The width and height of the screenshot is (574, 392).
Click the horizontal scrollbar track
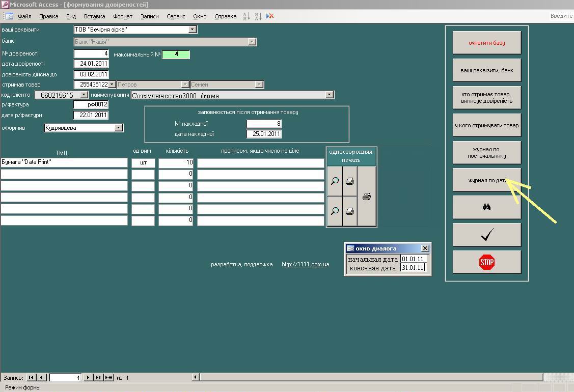tap(371, 377)
